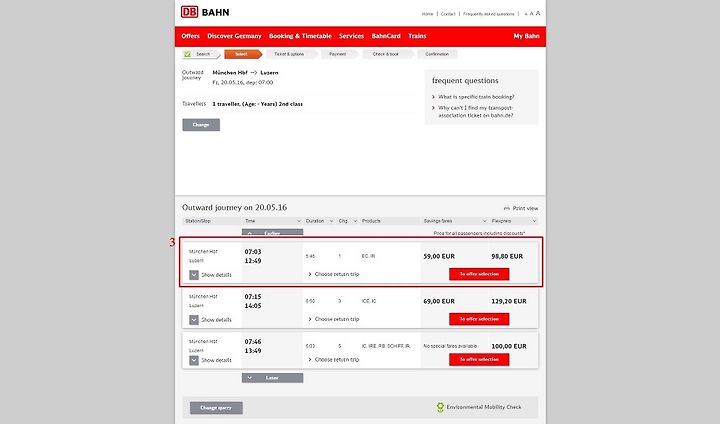Expand details for the 07:15 connection
This screenshot has width=720, height=424.
click(194, 320)
